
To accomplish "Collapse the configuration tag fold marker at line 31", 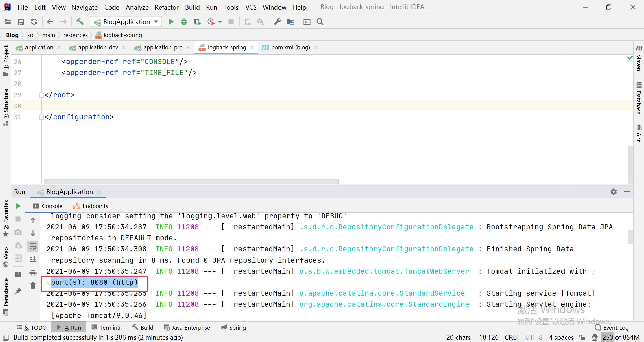I will [41, 117].
